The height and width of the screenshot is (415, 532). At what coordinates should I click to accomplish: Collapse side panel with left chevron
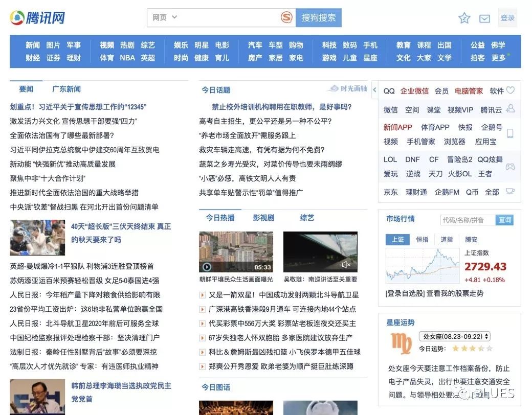tap(374, 90)
